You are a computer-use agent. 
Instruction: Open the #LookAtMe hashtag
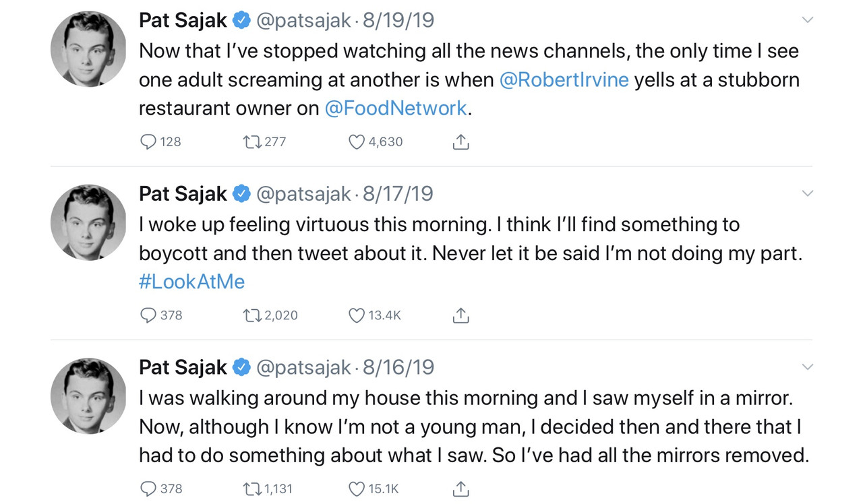click(x=192, y=282)
